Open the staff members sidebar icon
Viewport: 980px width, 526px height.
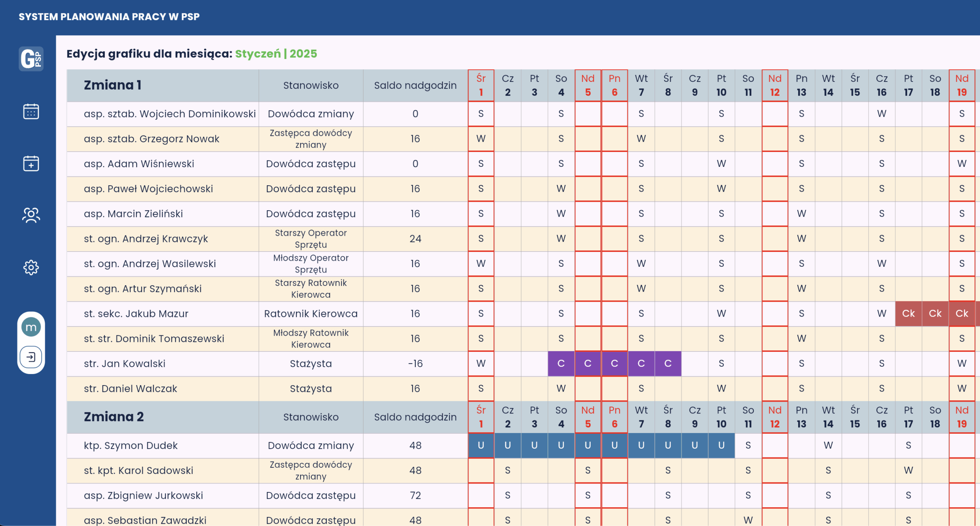tap(31, 215)
